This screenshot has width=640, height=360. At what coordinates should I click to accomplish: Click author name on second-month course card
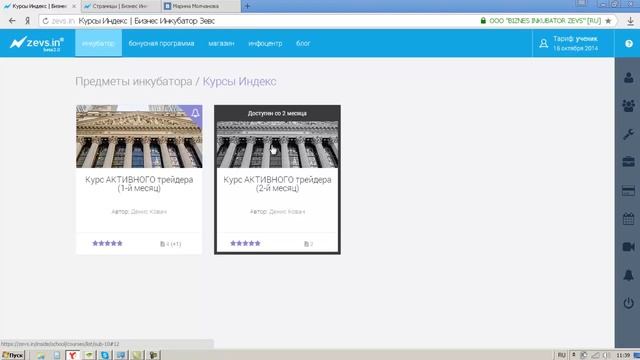[287, 211]
